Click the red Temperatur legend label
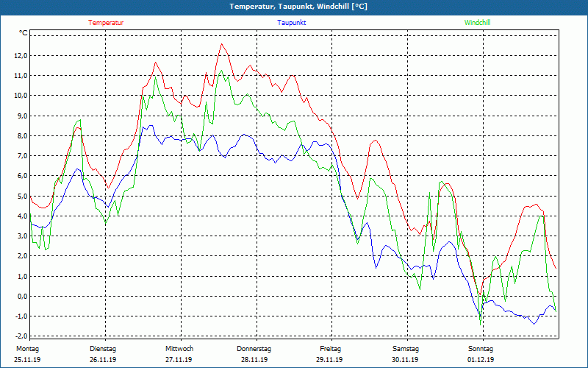588x368 pixels. coord(106,23)
